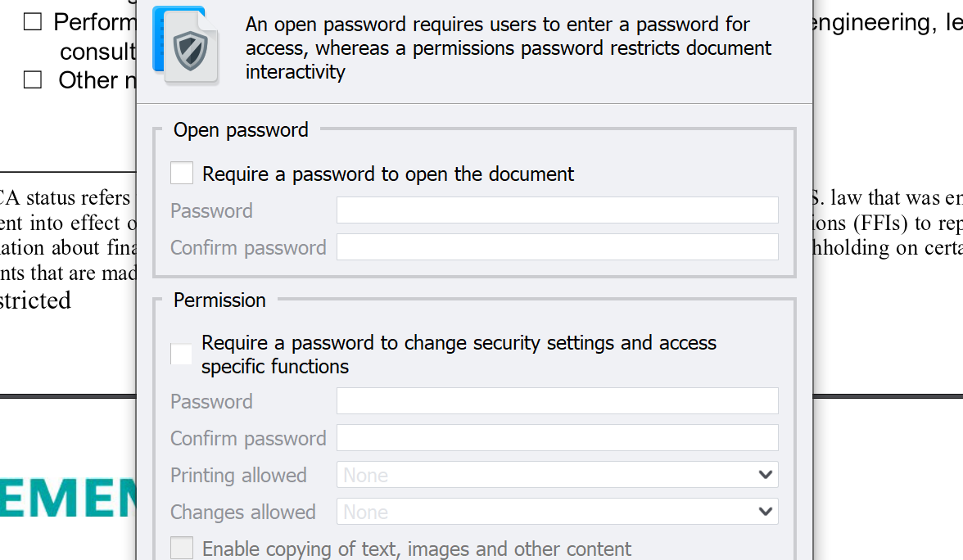The height and width of the screenshot is (560, 963).
Task: Click the 'Changes allowed' label
Action: 242,512
